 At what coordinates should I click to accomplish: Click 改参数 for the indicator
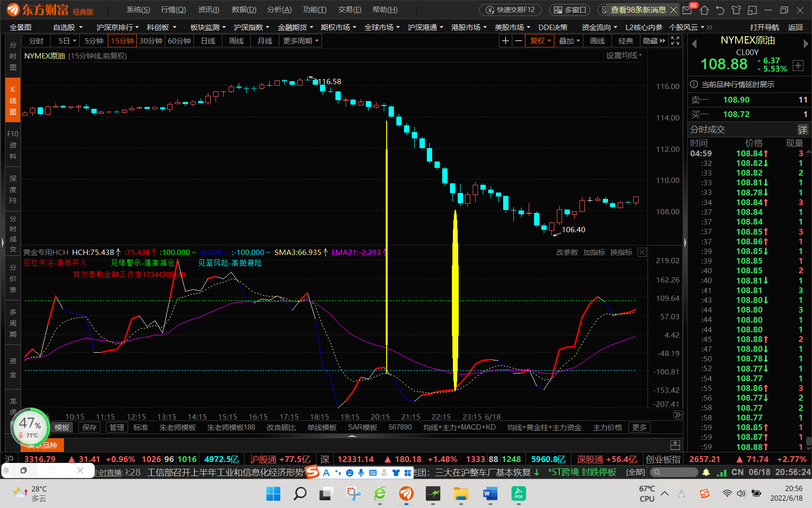tap(567, 252)
